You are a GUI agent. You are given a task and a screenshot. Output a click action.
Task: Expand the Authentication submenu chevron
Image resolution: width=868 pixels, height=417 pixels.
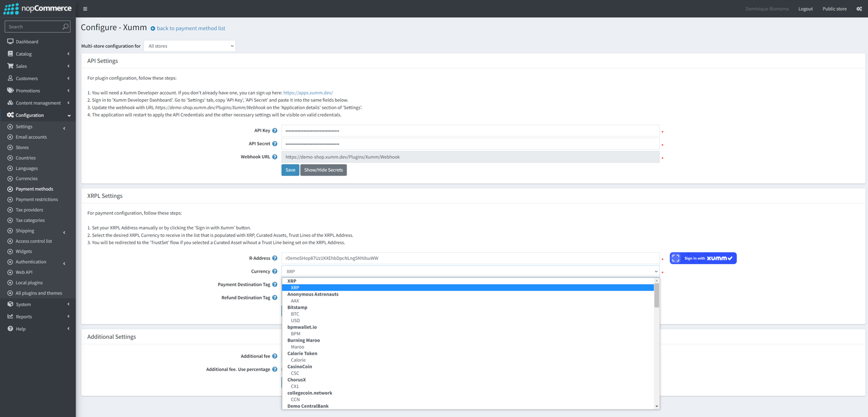(x=64, y=264)
